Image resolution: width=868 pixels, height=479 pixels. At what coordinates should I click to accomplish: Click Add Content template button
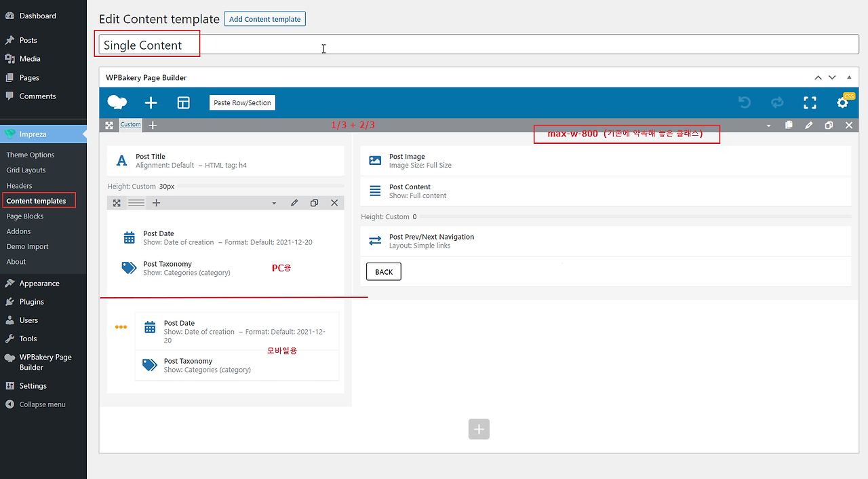pyautogui.click(x=264, y=19)
